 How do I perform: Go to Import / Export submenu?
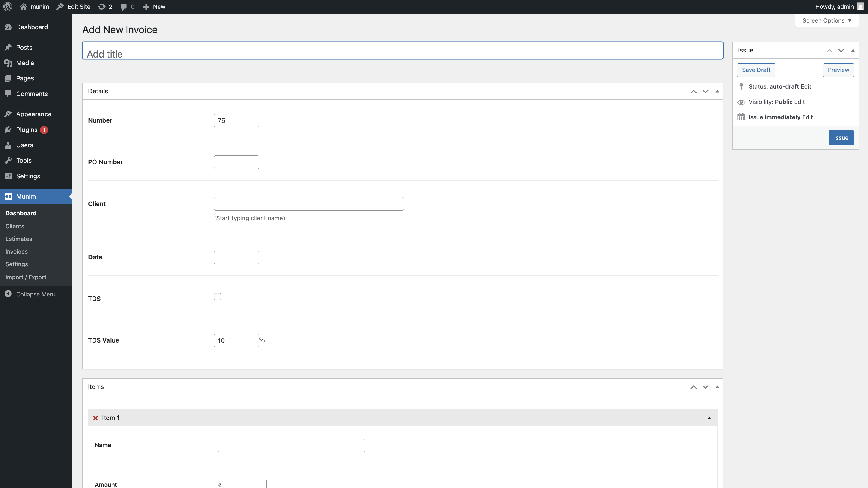pos(26,277)
